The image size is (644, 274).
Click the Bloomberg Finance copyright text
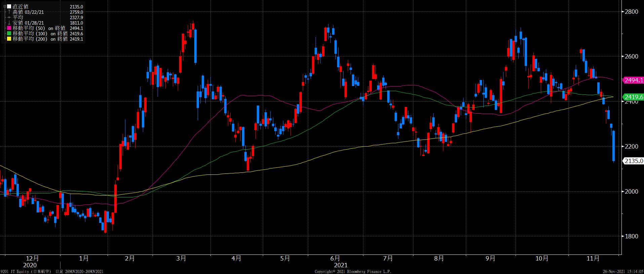[353, 271]
